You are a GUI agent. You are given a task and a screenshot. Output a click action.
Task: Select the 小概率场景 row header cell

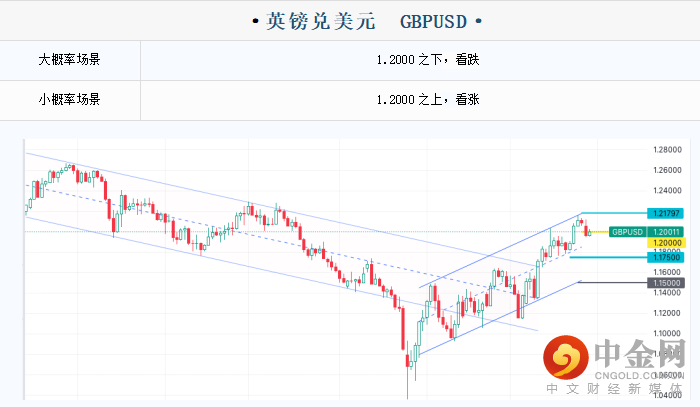click(70, 100)
